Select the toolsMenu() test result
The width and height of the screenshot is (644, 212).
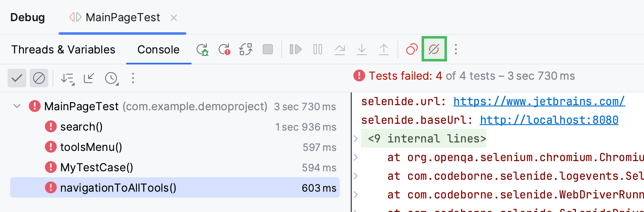pyautogui.click(x=91, y=147)
